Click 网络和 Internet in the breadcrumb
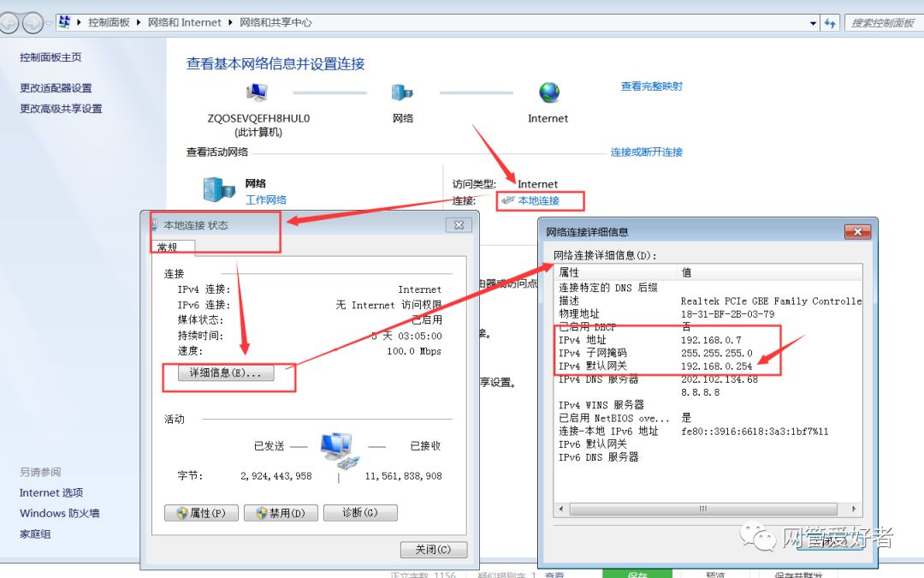The height and width of the screenshot is (578, 924). pyautogui.click(x=184, y=22)
